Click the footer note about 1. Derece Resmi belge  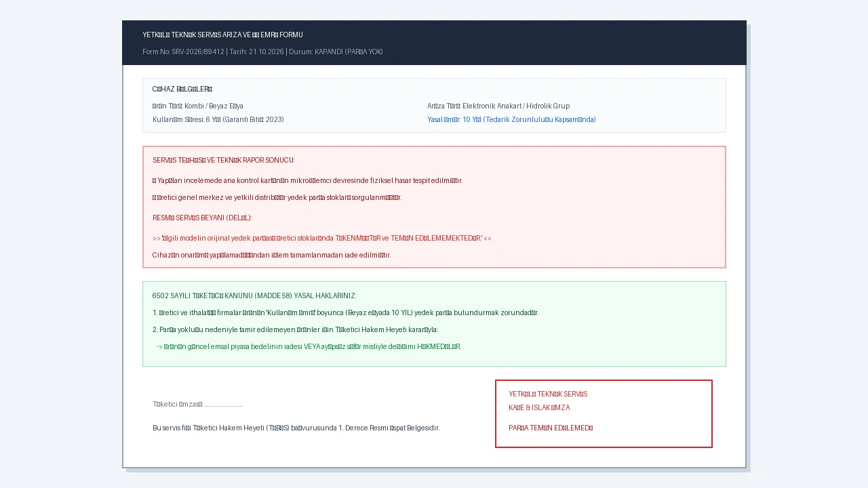(296, 428)
